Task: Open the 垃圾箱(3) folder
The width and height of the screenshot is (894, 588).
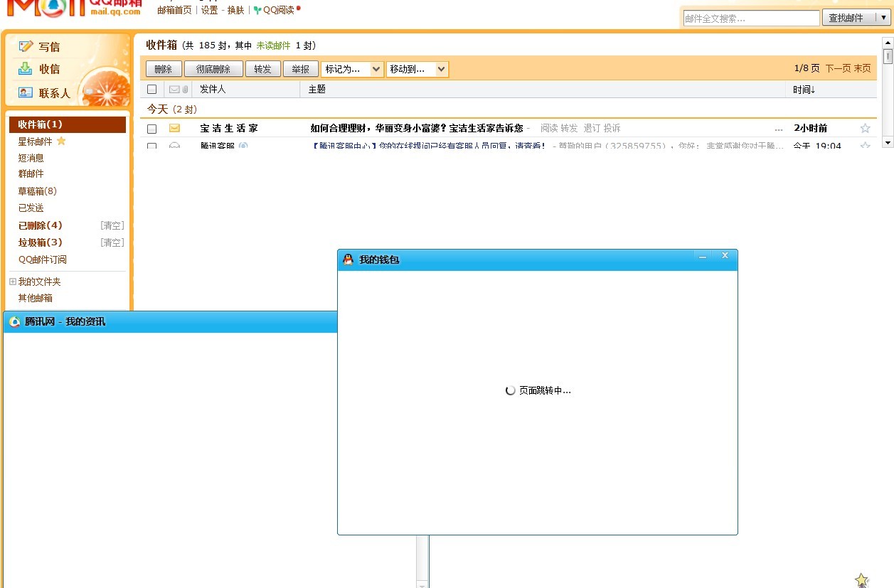Action: [x=40, y=242]
